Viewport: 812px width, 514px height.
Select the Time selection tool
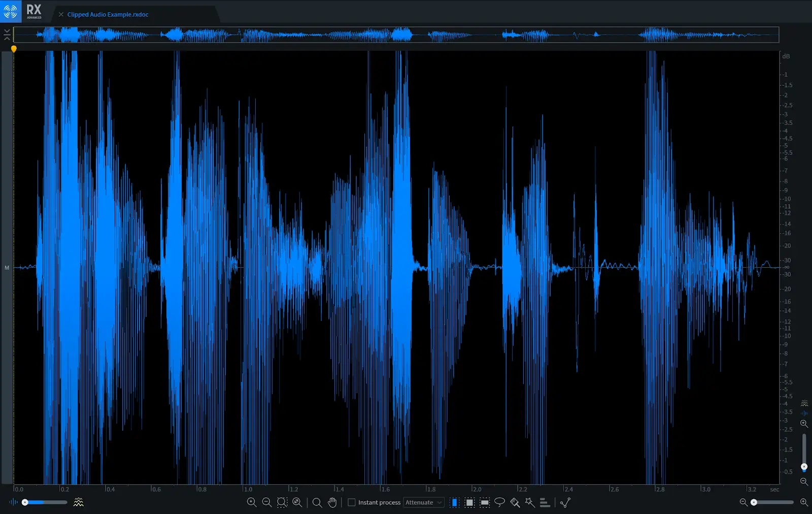(455, 502)
